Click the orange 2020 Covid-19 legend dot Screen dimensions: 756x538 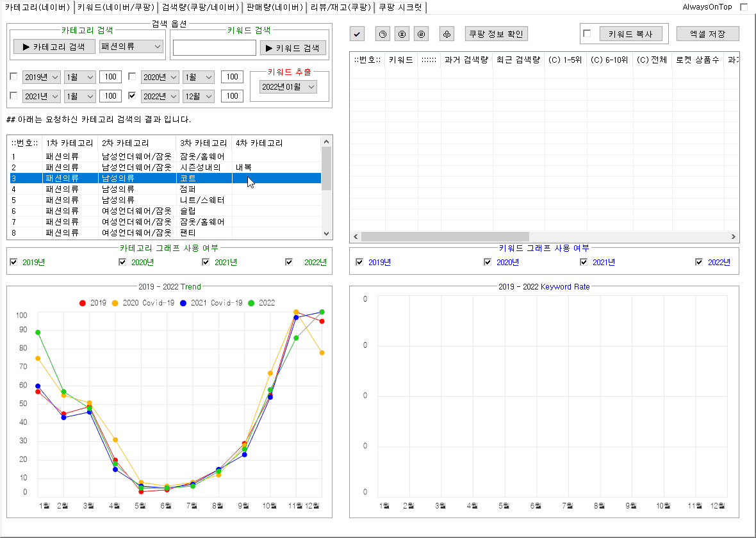[115, 303]
